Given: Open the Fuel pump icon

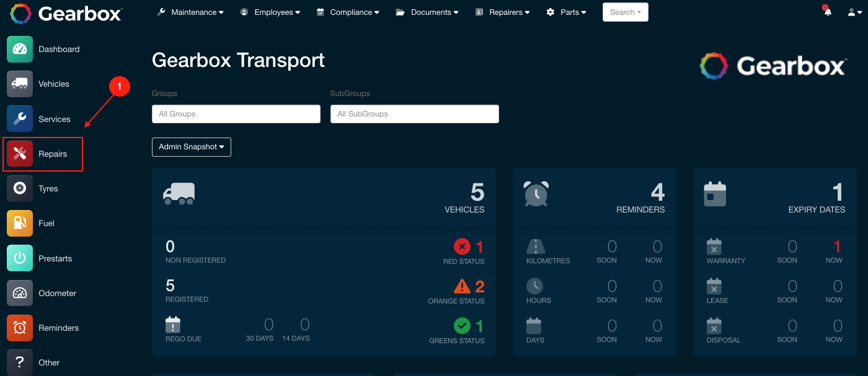Looking at the screenshot, I should pyautogui.click(x=20, y=223).
